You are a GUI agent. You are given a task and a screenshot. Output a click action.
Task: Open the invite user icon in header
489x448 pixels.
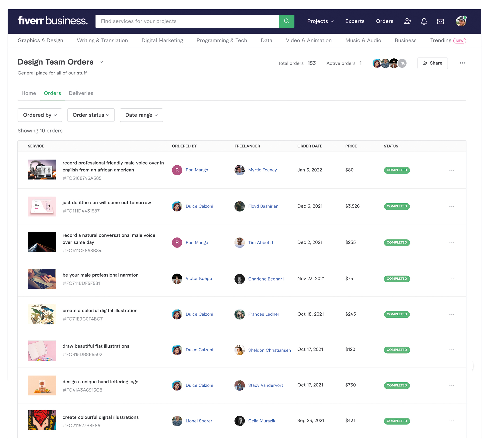pyautogui.click(x=407, y=21)
